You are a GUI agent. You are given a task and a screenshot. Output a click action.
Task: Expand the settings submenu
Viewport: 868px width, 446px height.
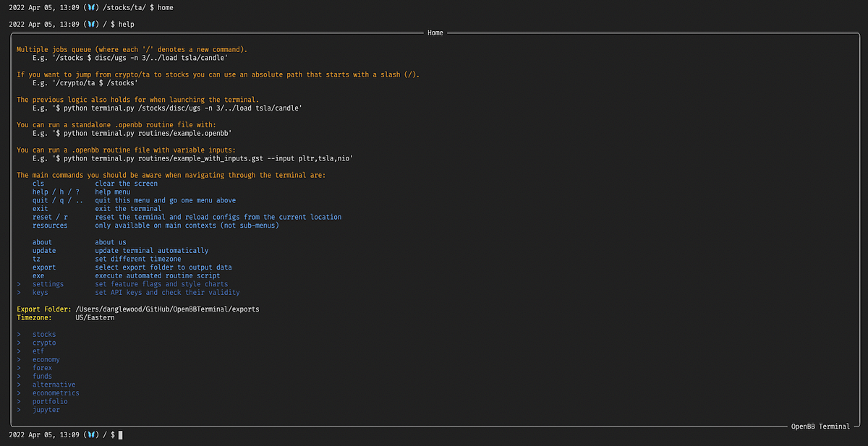click(x=47, y=283)
